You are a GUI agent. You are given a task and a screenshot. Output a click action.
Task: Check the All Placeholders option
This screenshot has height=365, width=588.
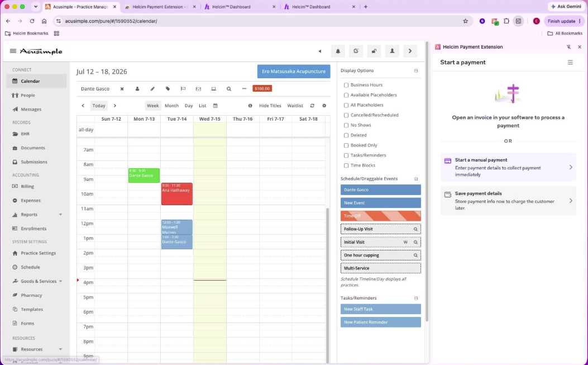[346, 105]
